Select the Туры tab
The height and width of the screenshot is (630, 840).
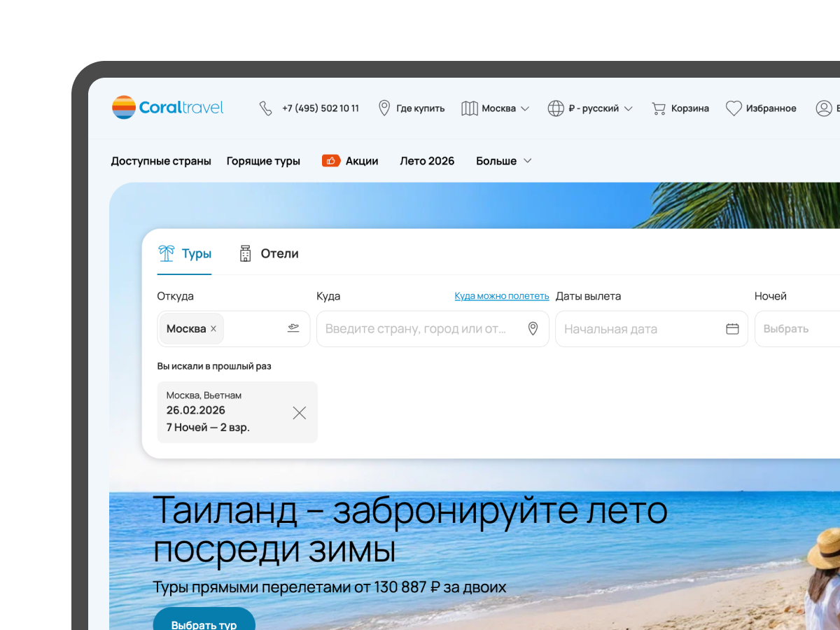(185, 254)
